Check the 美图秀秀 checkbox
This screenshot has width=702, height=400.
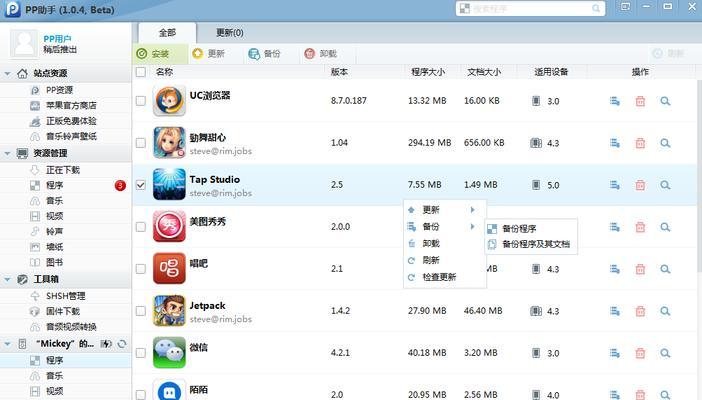(x=141, y=227)
